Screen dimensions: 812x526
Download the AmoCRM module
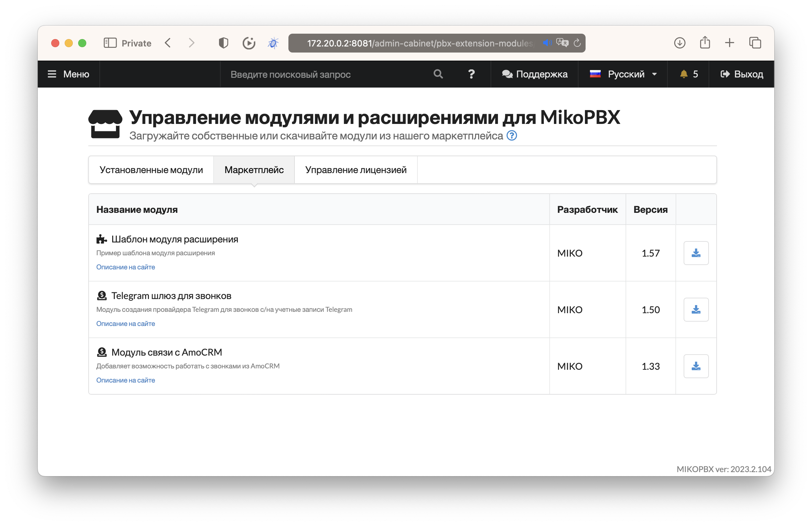click(x=696, y=366)
